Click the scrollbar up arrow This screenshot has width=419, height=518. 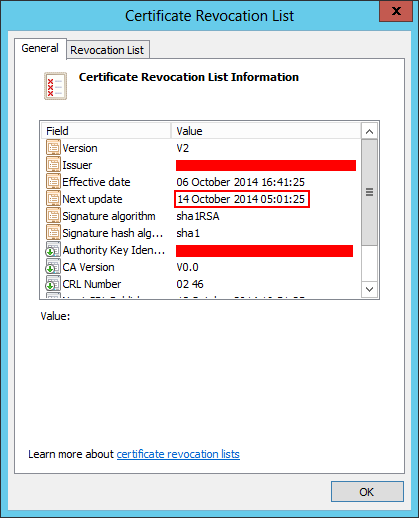pyautogui.click(x=369, y=131)
